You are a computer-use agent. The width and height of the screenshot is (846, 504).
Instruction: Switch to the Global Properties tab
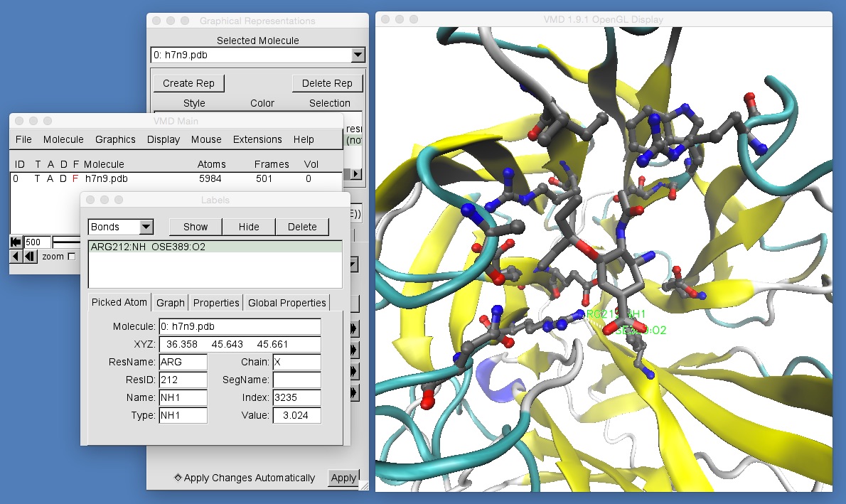click(287, 303)
